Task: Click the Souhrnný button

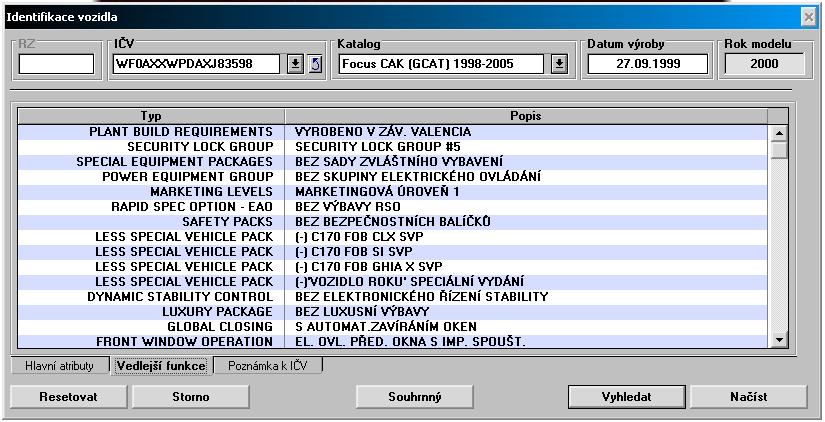Action: pyautogui.click(x=415, y=397)
